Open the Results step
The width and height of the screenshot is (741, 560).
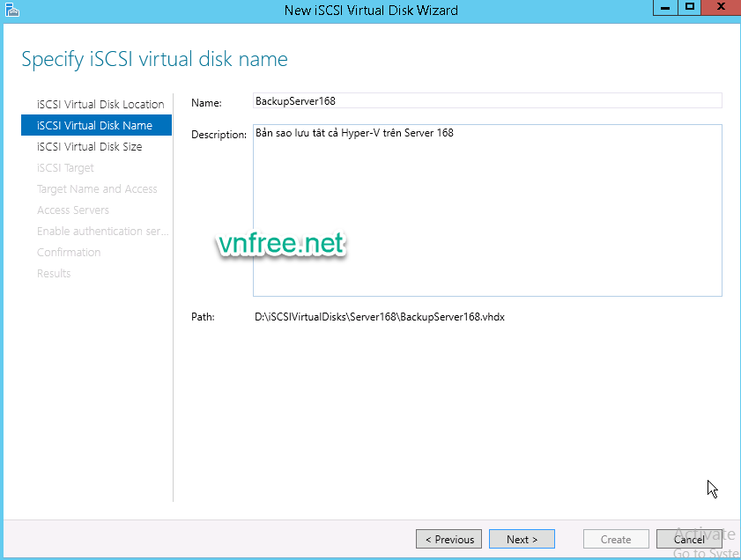click(54, 273)
